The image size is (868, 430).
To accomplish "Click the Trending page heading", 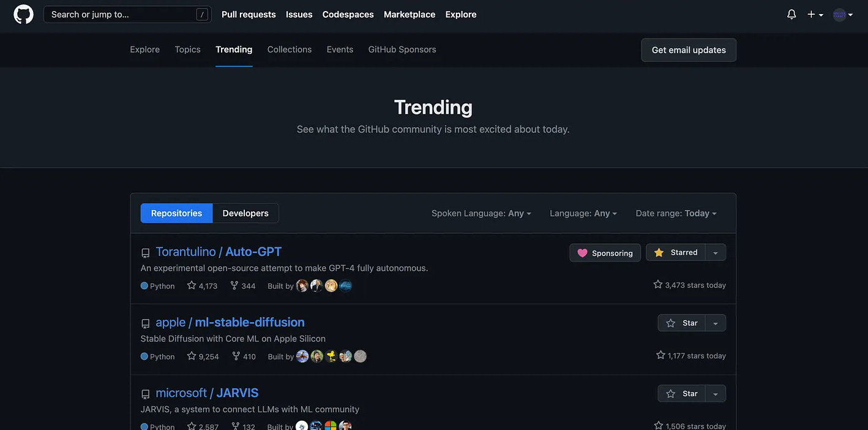I will [x=433, y=107].
